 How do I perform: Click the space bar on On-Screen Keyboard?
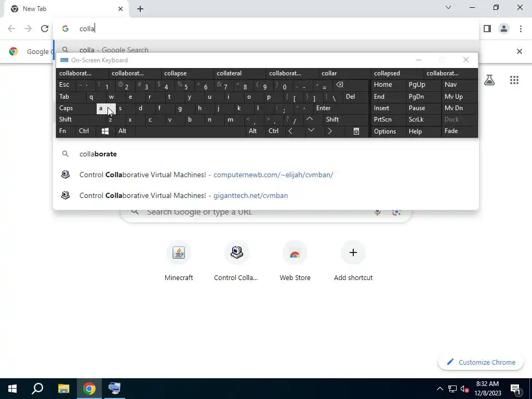tap(190, 131)
